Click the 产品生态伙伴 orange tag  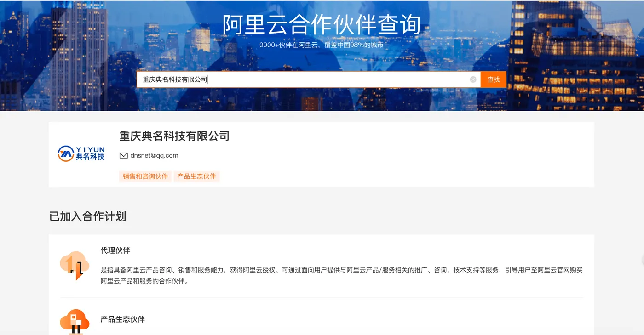(x=196, y=176)
